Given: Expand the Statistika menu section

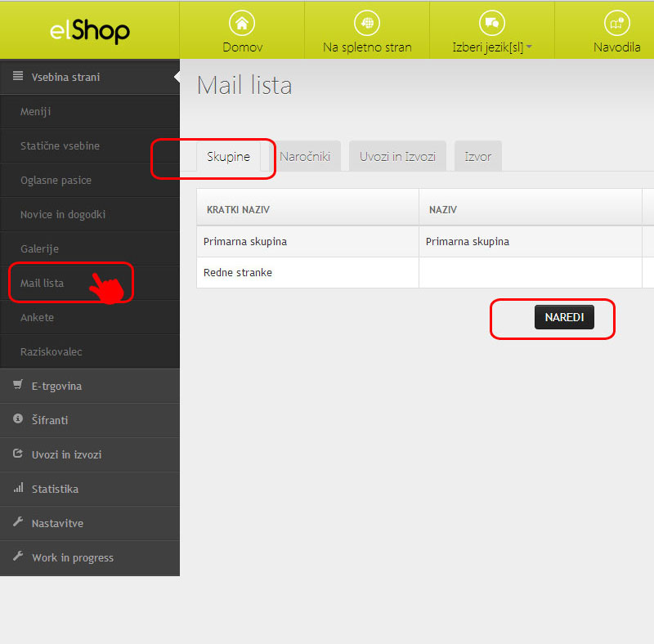Looking at the screenshot, I should click(90, 489).
